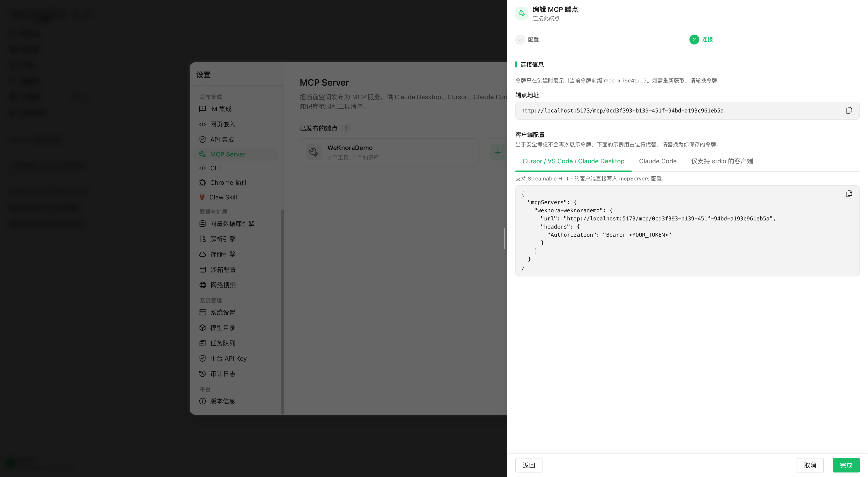
Task: Go back to the 配置 step
Action: point(527,39)
